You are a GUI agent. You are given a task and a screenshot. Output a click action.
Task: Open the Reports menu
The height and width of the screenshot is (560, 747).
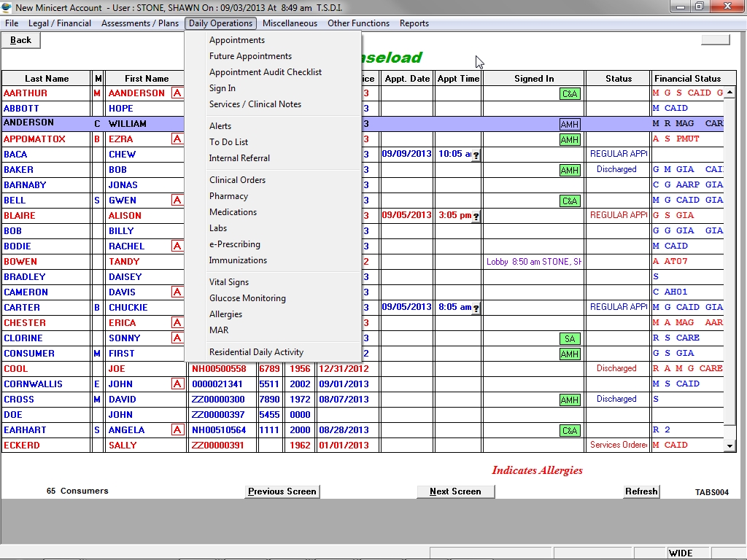click(x=414, y=23)
